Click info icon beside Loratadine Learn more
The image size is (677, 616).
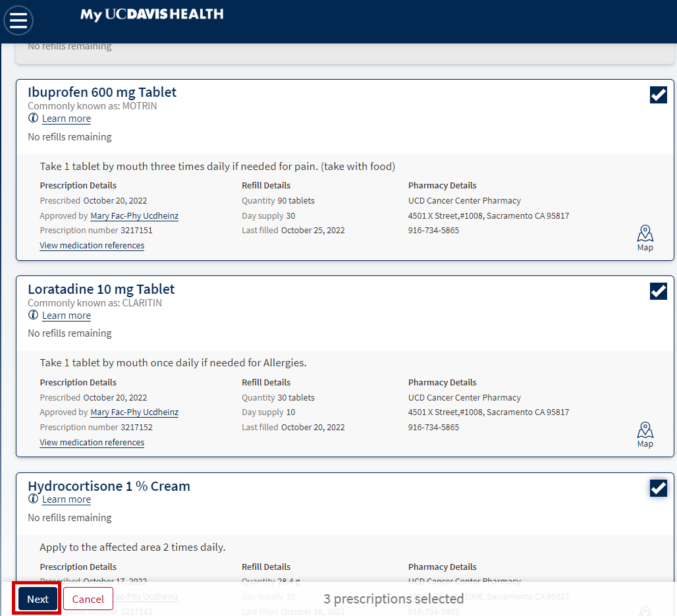point(33,315)
